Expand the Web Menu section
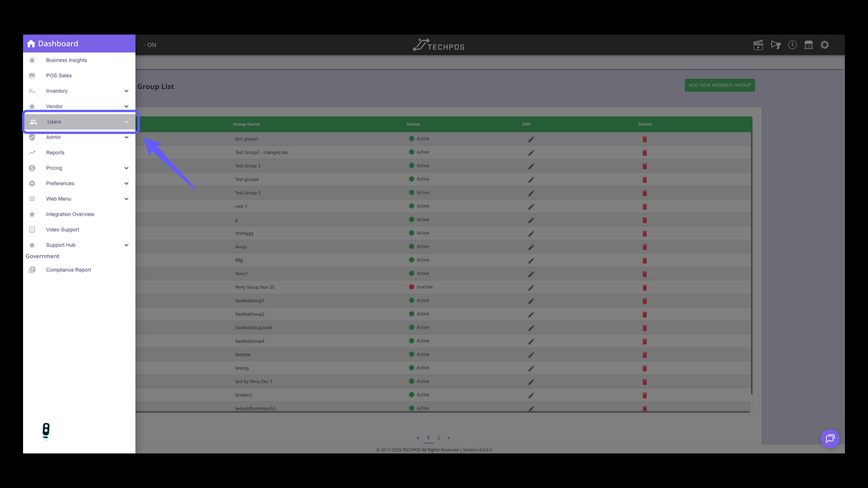This screenshot has height=488, width=868. (126, 199)
